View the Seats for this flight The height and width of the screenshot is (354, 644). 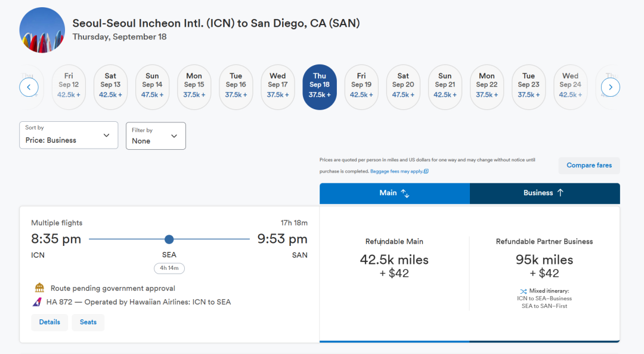[x=88, y=322]
